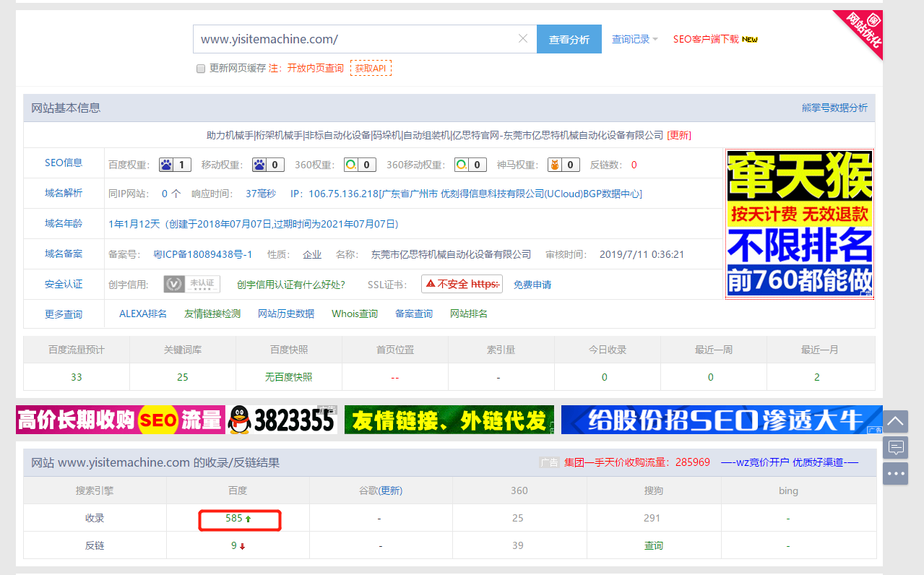This screenshot has height=575, width=924.
Task: Click the 同IP网站 count 0 个
Action: [x=171, y=194]
